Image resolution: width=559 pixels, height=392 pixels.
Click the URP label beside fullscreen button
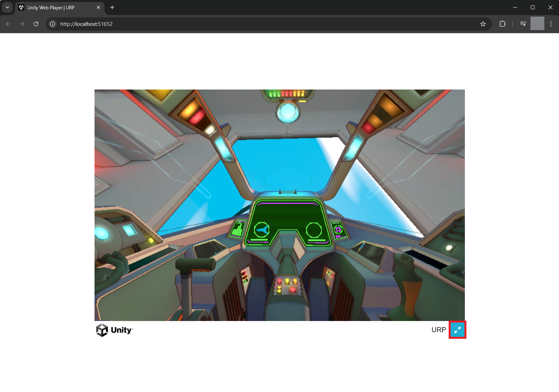click(439, 330)
